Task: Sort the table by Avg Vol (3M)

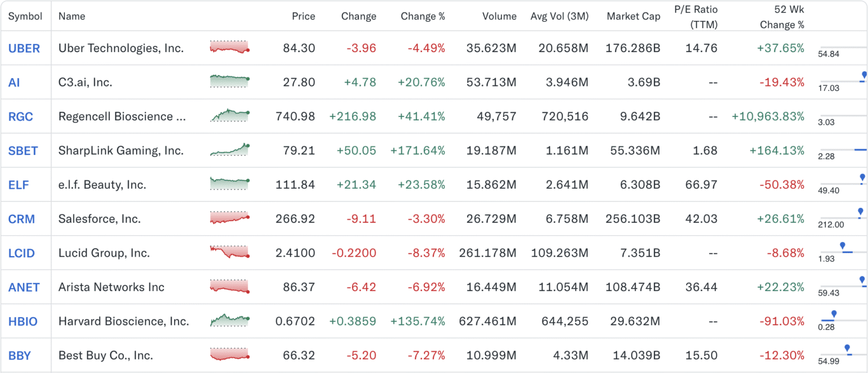Action: coord(559,16)
